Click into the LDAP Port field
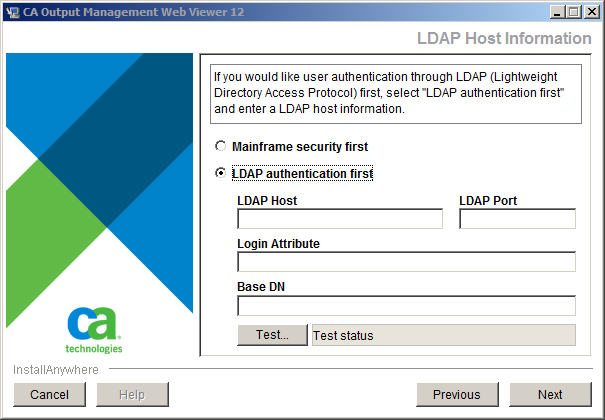The image size is (605, 420). tap(517, 219)
